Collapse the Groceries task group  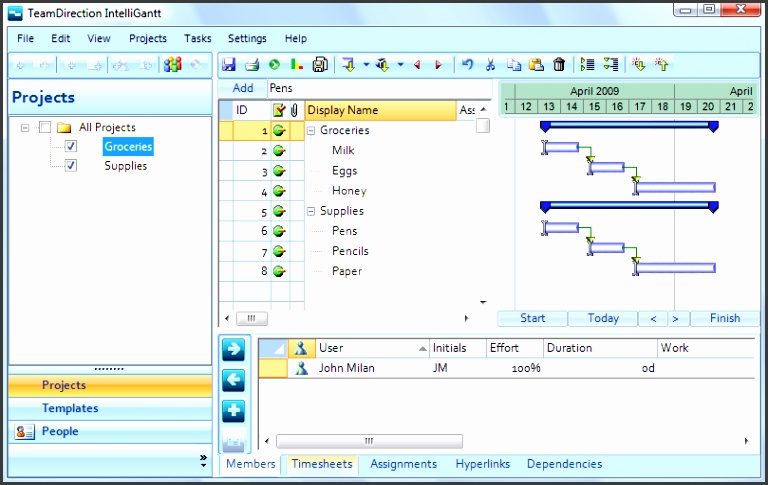[x=311, y=131]
